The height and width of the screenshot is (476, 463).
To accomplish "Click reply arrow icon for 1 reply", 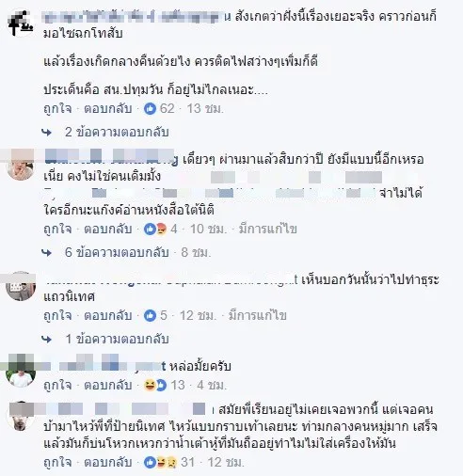I will pyautogui.click(x=47, y=340).
